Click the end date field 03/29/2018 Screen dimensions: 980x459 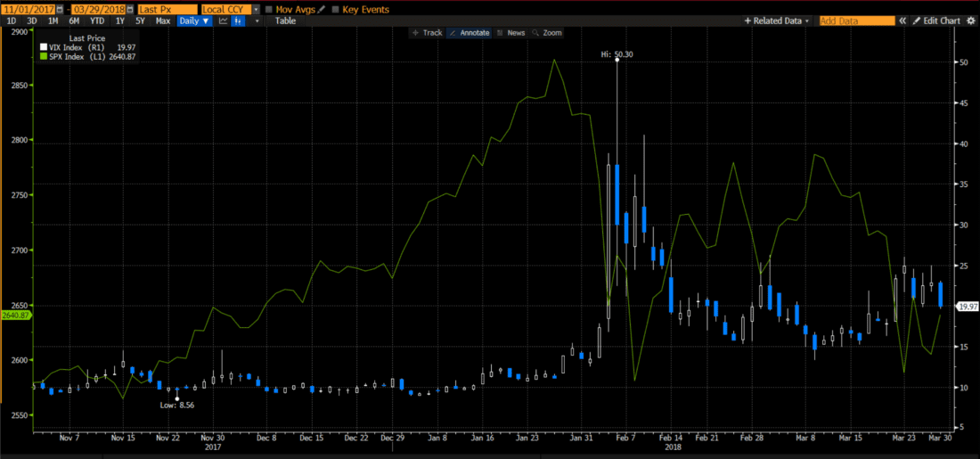click(99, 10)
